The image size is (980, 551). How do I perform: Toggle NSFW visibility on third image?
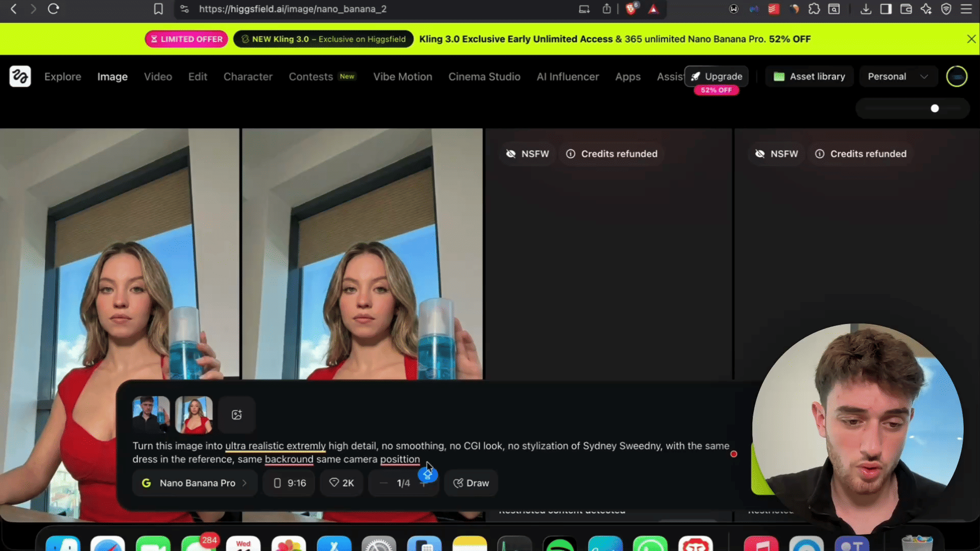click(527, 154)
